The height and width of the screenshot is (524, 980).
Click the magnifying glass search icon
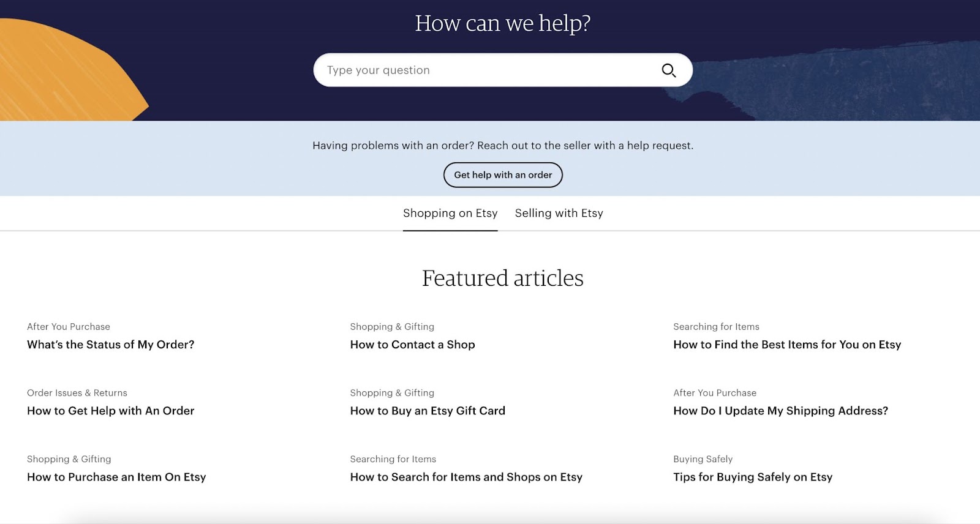(668, 70)
